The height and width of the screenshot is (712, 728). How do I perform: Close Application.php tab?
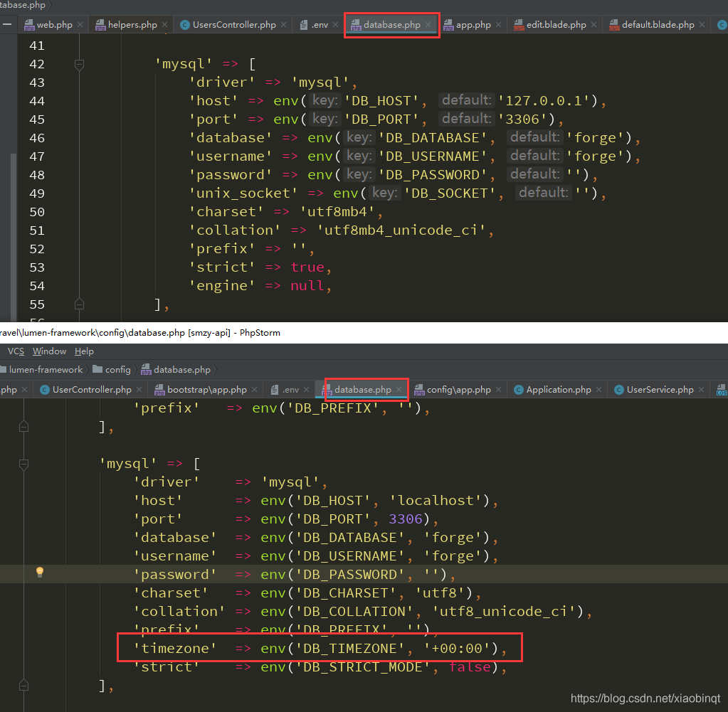(599, 389)
